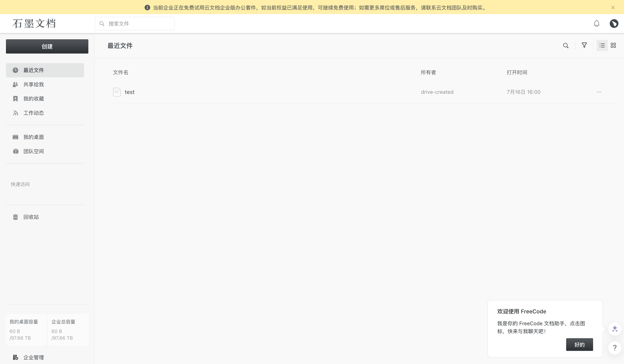
Task: Open the user avatar menu
Action: (614, 24)
